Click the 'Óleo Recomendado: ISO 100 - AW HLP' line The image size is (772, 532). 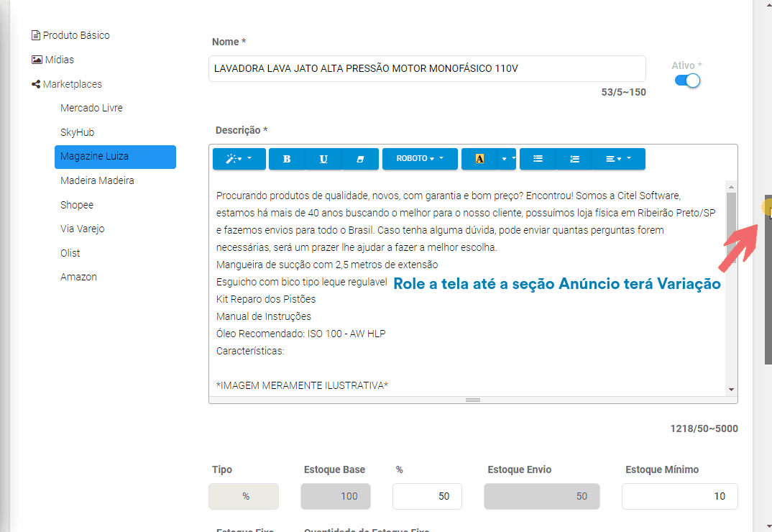click(301, 334)
